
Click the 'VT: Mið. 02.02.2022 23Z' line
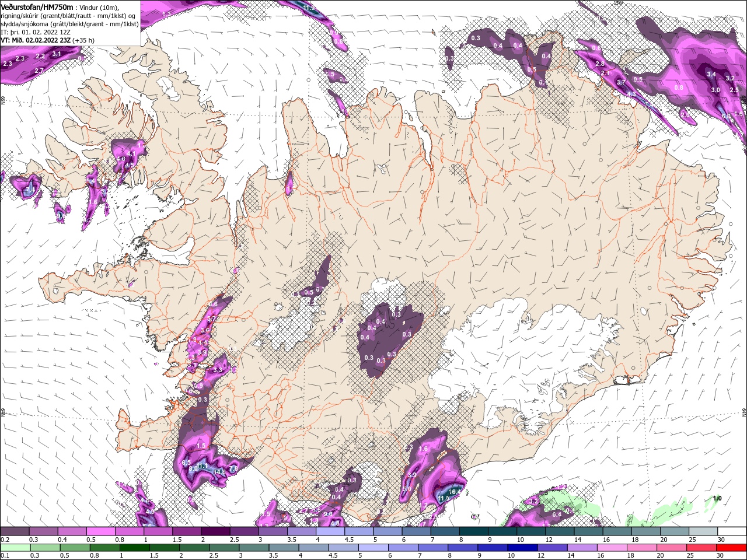coord(36,40)
